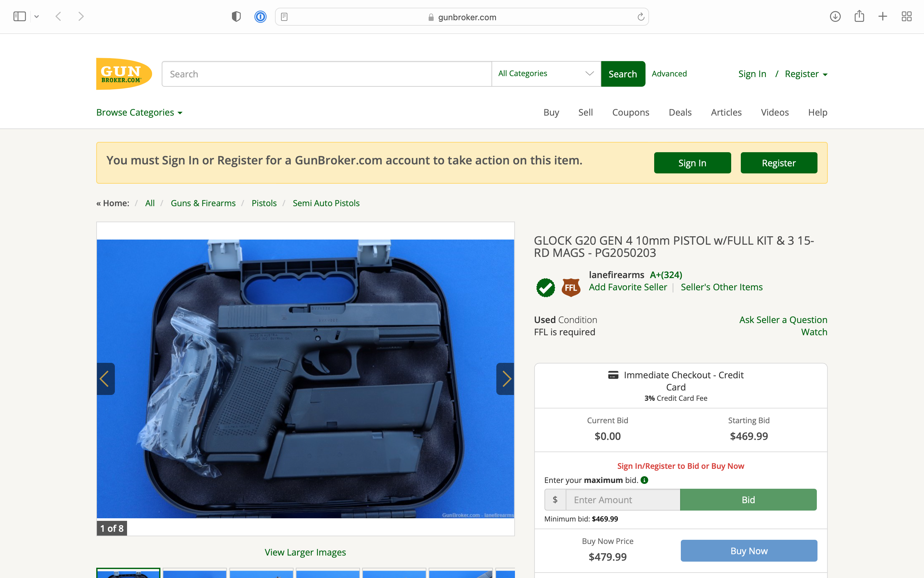Go to Semi Auto Pistols breadcrumb
This screenshot has height=578, width=924.
click(x=326, y=203)
